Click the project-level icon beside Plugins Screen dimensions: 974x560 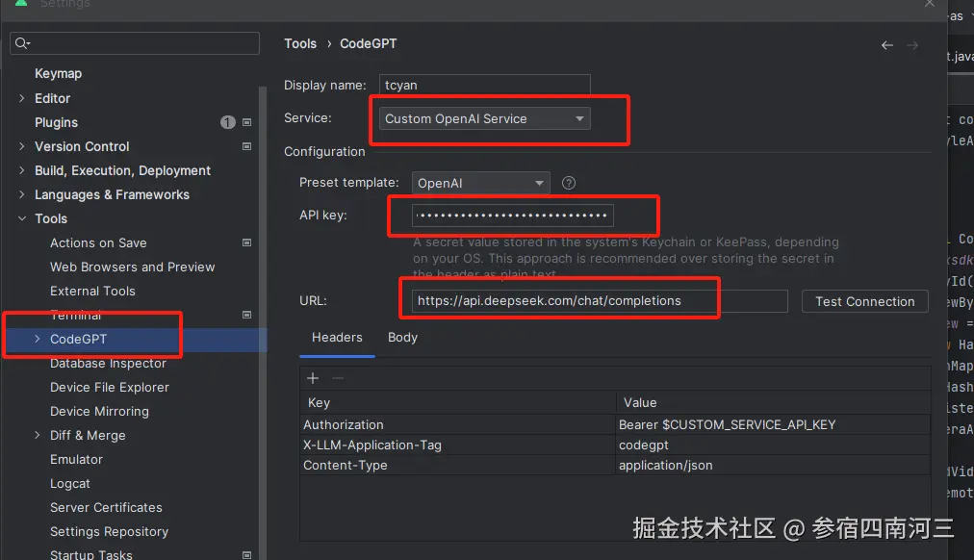[247, 122]
